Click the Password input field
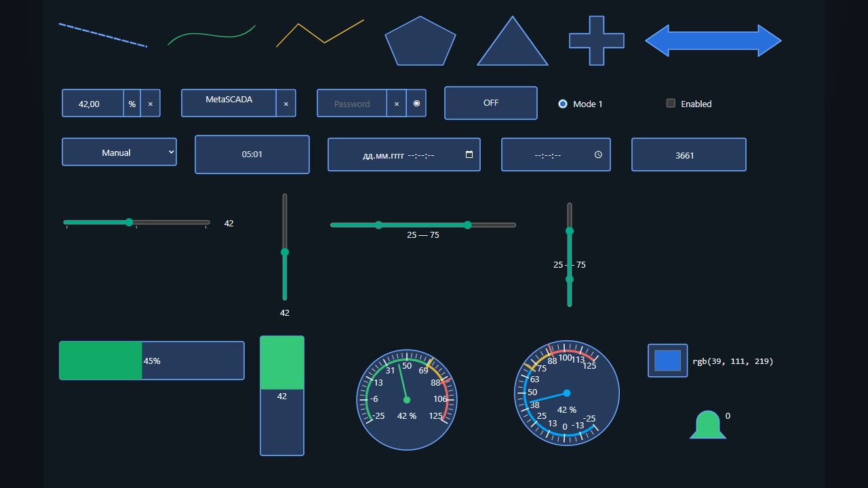868x488 pixels. [x=352, y=104]
